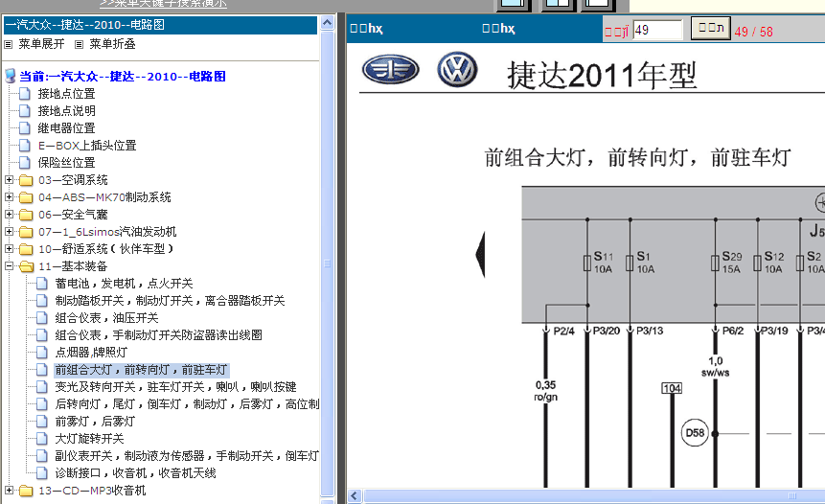This screenshot has width=825, height=504.
Task: Open 组合仪表，油压开关 diagram
Action: click(x=106, y=318)
